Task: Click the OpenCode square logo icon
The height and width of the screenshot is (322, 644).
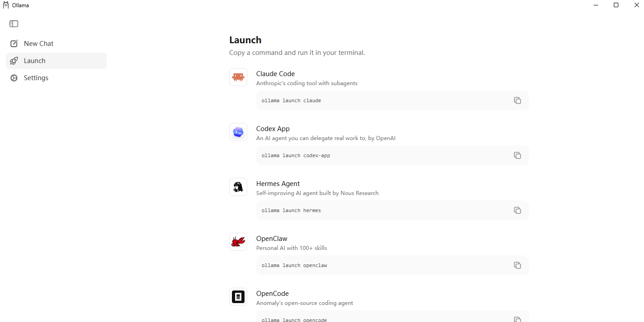Action: 238,297
